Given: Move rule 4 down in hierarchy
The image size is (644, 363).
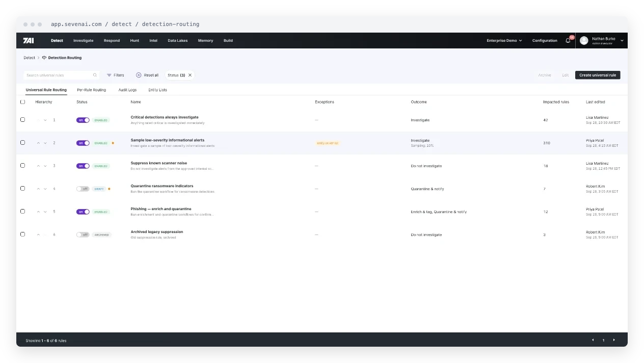Looking at the screenshot, I should tap(45, 189).
